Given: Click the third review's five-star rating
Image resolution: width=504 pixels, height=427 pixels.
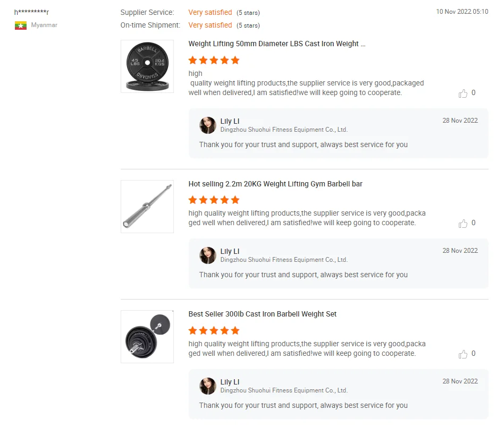Looking at the screenshot, I should coord(214,331).
